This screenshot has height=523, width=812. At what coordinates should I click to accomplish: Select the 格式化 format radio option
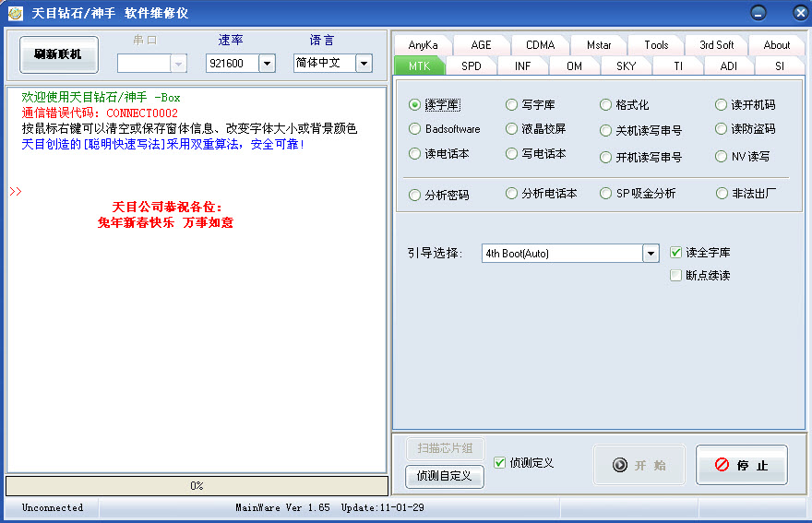pyautogui.click(x=624, y=104)
